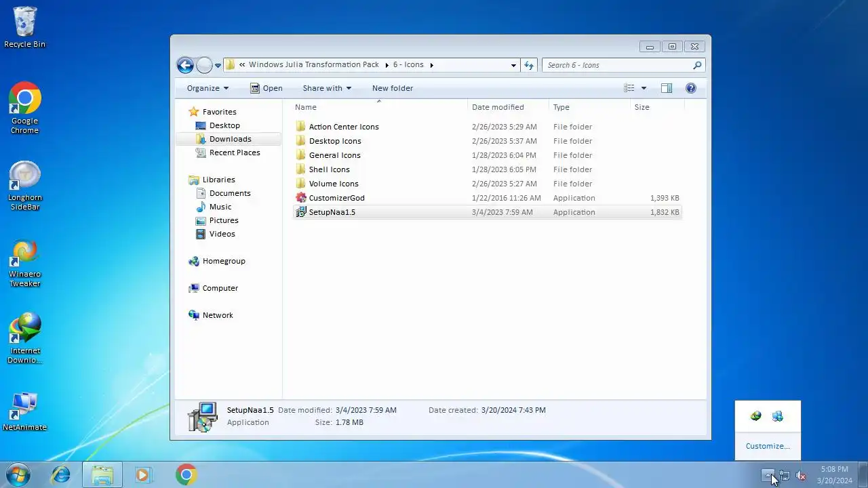Select the Winaero Tweaker desktop shortcut

24,264
